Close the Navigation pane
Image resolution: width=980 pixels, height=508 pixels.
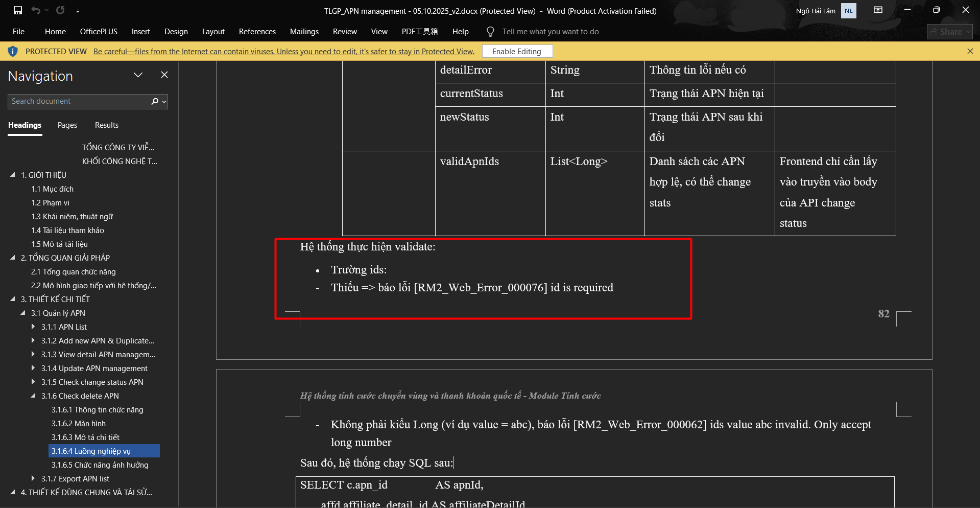[164, 75]
